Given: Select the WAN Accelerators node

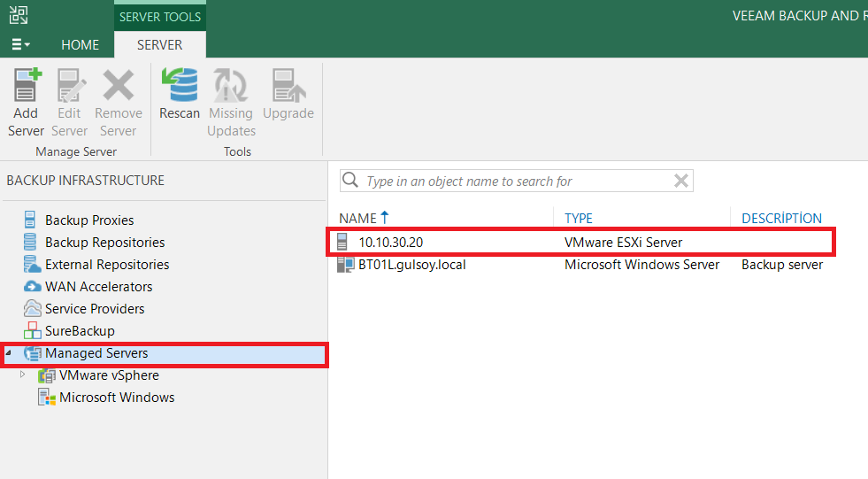Looking at the screenshot, I should click(x=98, y=287).
